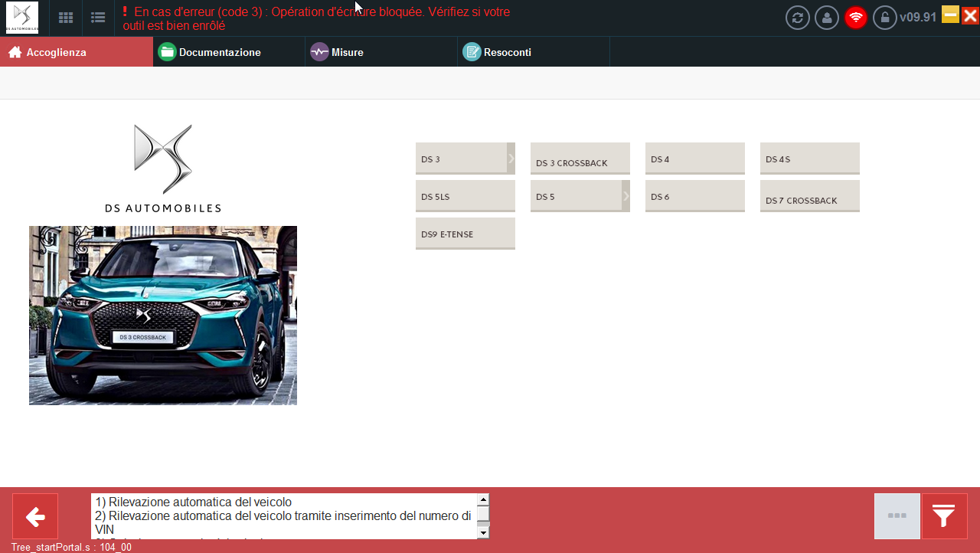Open the Resoconti tab
980x553 pixels.
pyautogui.click(x=534, y=52)
